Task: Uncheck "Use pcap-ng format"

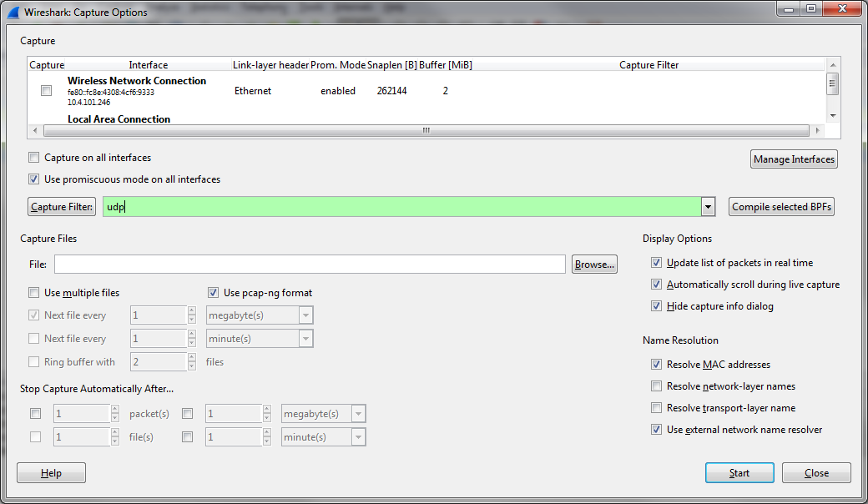Action: click(x=213, y=293)
